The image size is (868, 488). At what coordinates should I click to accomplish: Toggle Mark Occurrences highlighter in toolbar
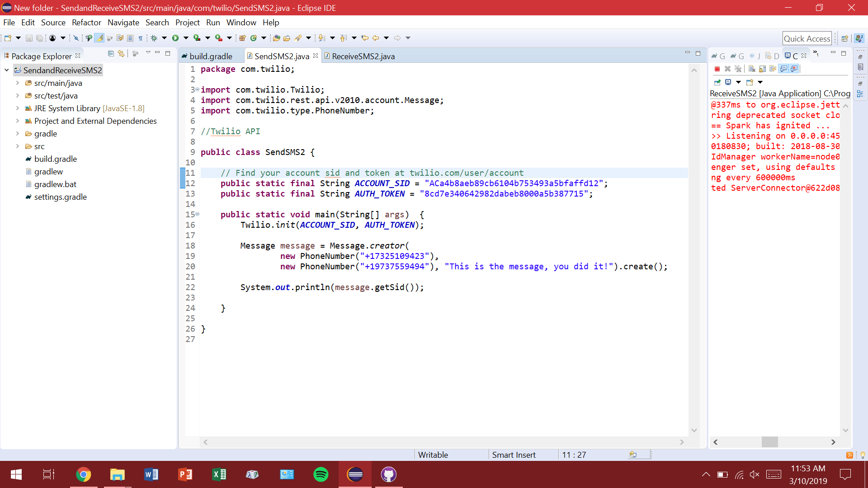(99, 38)
